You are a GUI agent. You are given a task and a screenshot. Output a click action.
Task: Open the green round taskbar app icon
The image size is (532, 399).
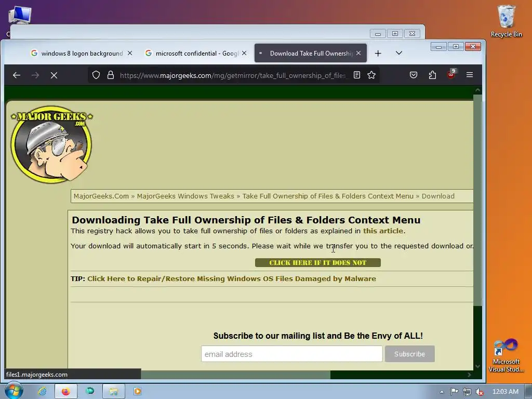coord(90,391)
